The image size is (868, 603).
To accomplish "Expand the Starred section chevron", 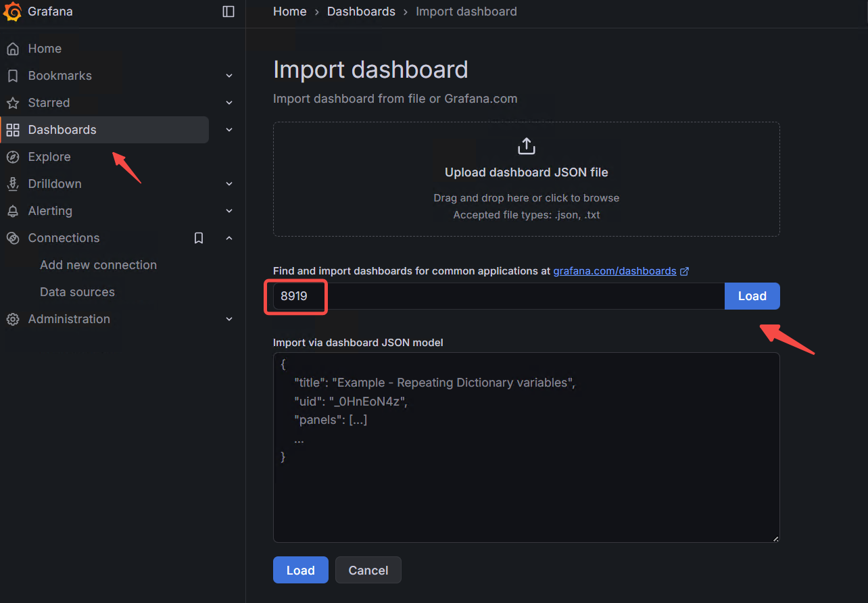I will tap(229, 103).
